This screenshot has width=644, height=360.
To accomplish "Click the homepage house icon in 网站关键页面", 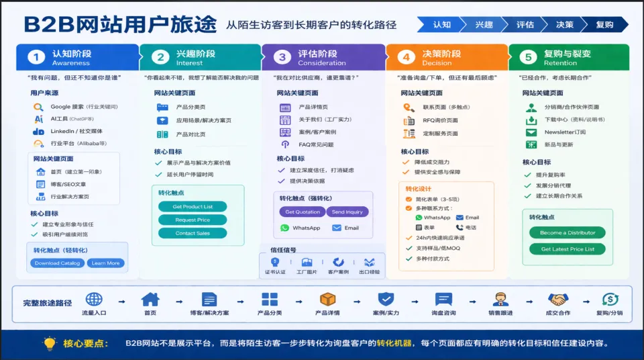I will [x=41, y=171].
